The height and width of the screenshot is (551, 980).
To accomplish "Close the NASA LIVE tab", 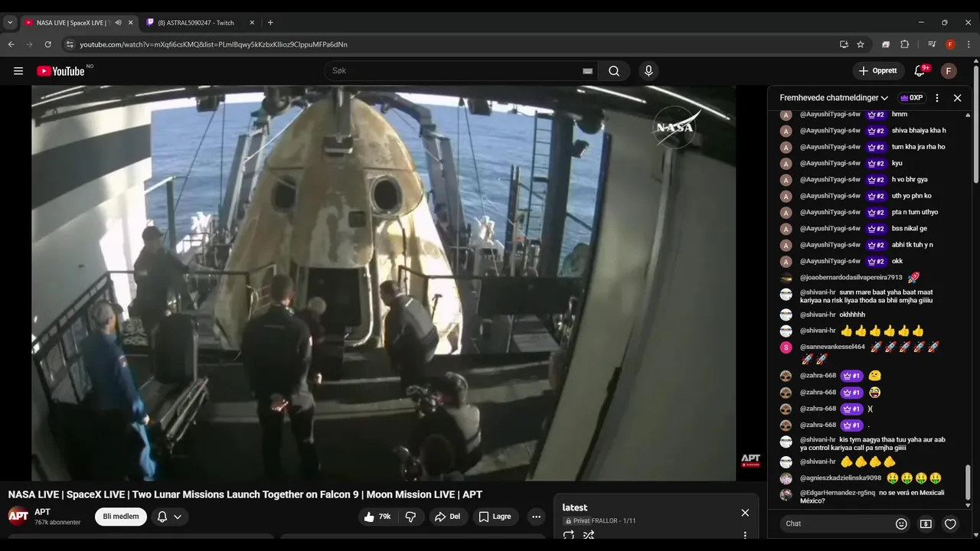I will [130, 23].
